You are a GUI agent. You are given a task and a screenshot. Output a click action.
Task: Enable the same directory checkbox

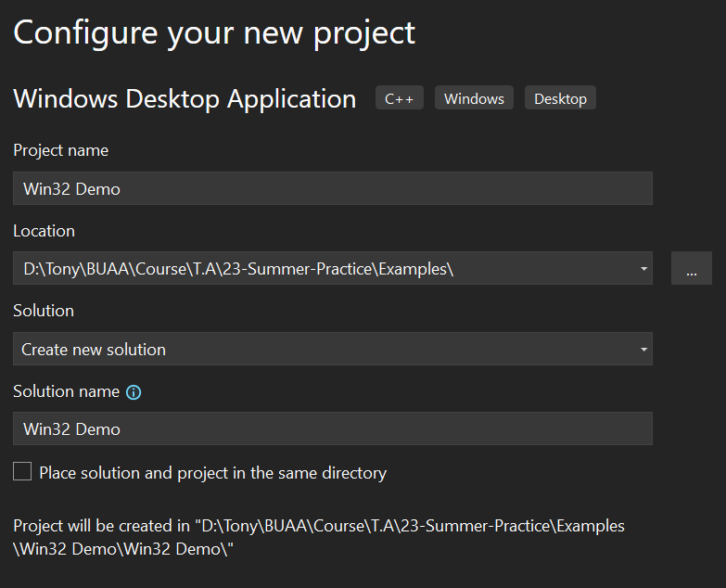click(22, 472)
